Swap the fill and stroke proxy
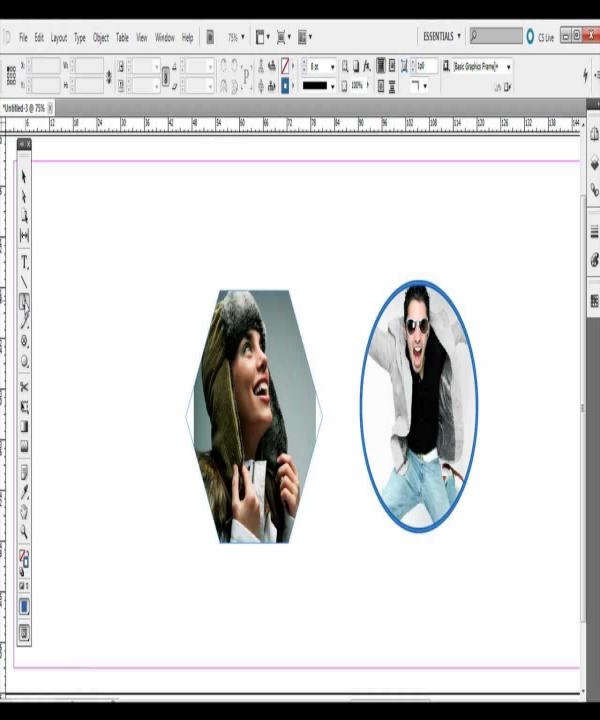600x720 pixels. pos(28,553)
